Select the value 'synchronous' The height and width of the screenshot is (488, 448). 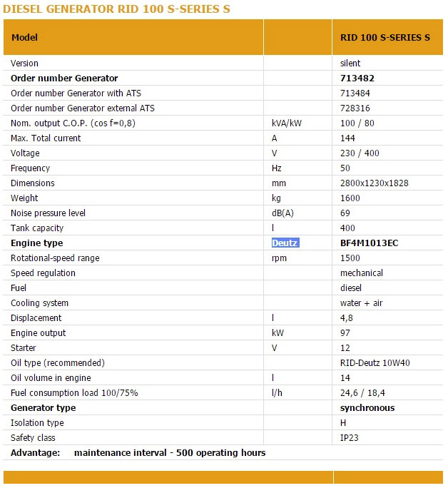(x=367, y=407)
